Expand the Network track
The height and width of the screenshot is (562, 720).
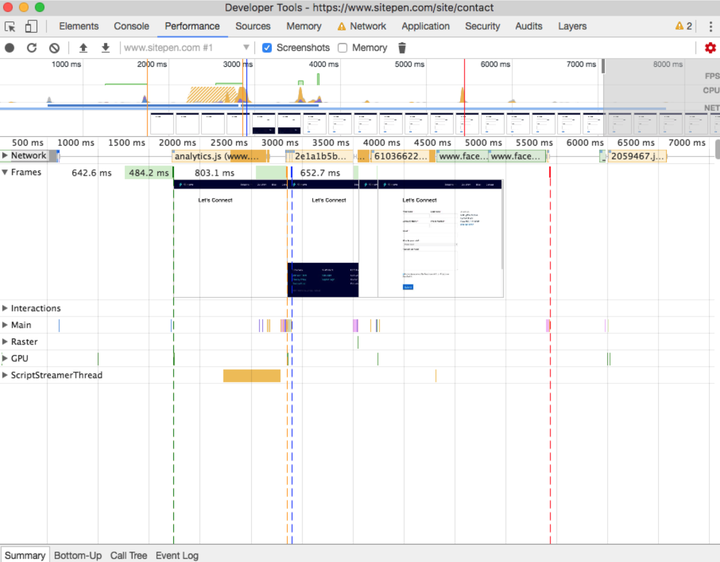[5, 156]
